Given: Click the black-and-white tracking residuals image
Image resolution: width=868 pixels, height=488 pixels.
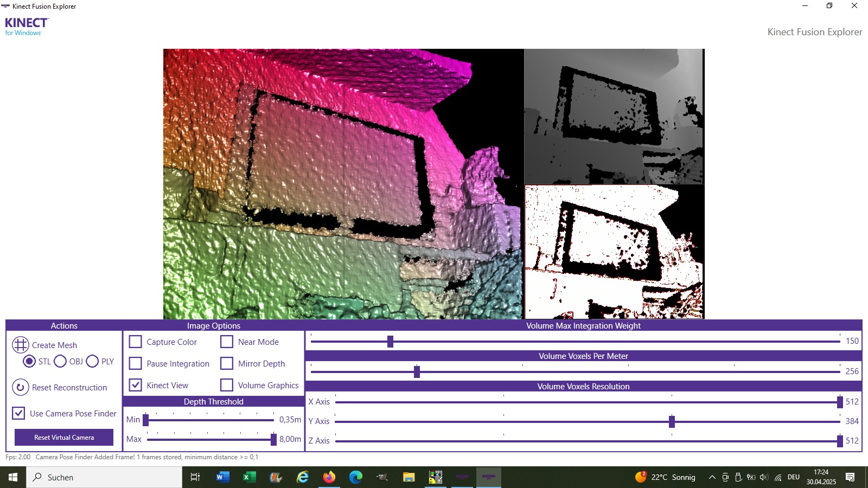Looking at the screenshot, I should (x=614, y=252).
